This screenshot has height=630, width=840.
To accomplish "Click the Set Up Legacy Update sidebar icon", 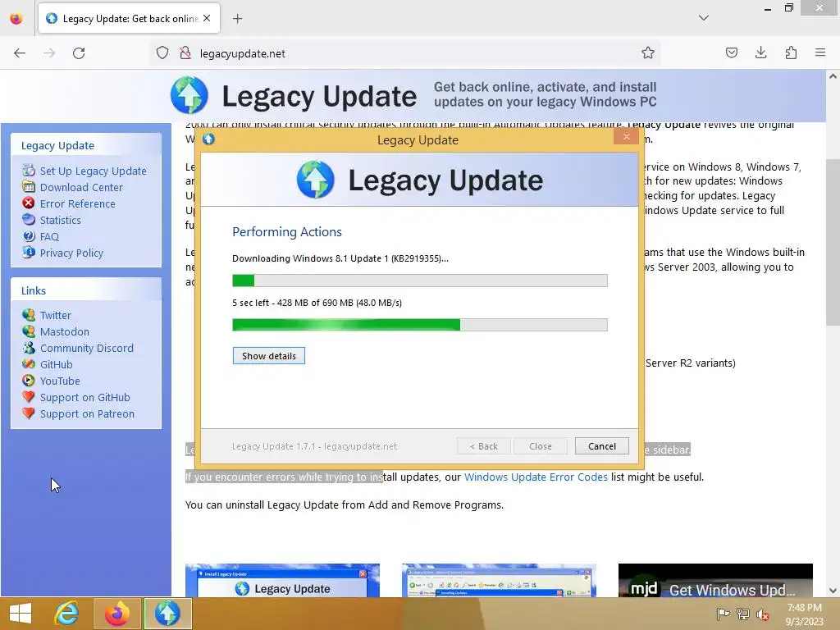I will point(29,171).
